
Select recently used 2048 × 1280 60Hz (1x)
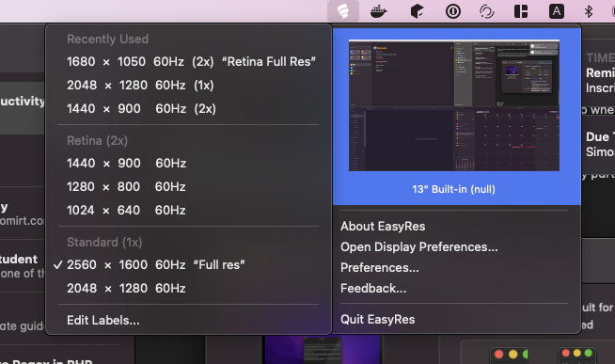pyautogui.click(x=189, y=85)
